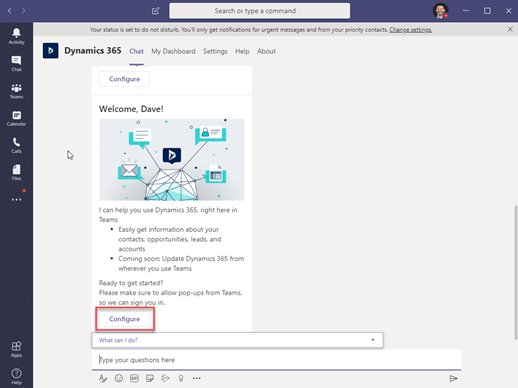
Task: Go back with the left arrow
Action: (x=10, y=11)
